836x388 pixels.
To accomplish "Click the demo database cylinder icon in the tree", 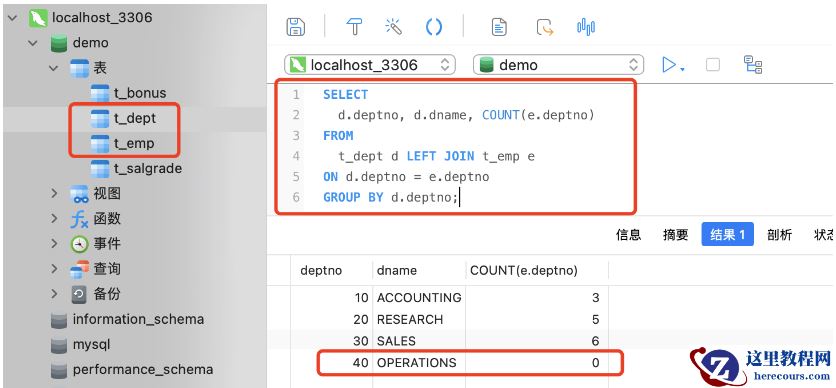I will pyautogui.click(x=59, y=43).
